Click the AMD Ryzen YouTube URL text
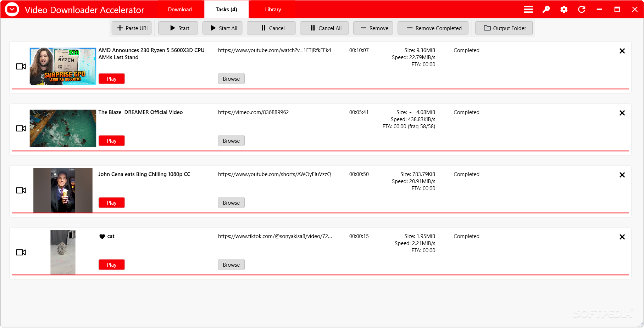 tap(274, 50)
